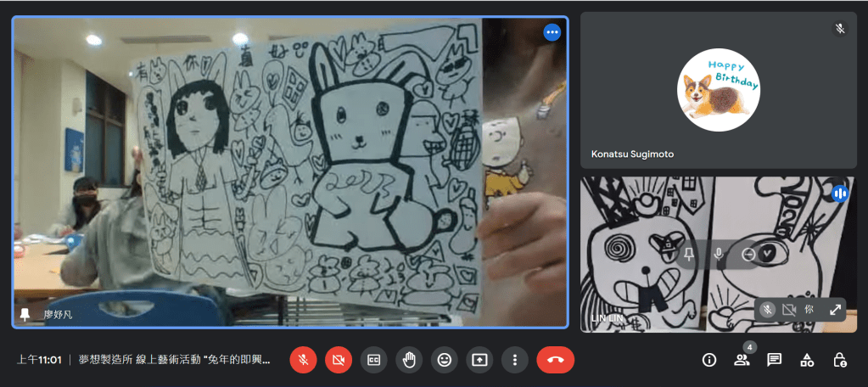This screenshot has height=387, width=868.
Task: Select Konatsu Sugimoto's participant tile
Action: coord(718,90)
